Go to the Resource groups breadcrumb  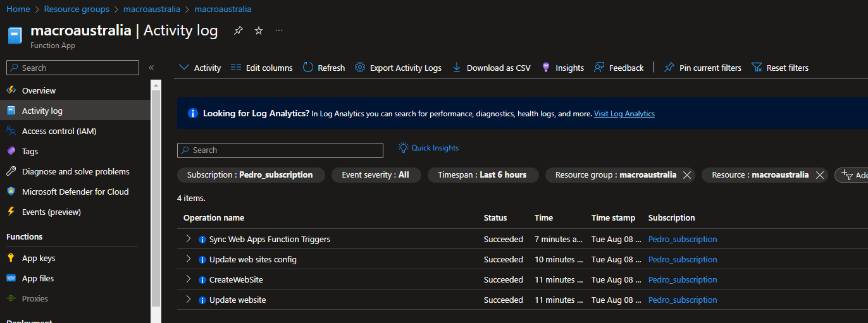[x=77, y=9]
